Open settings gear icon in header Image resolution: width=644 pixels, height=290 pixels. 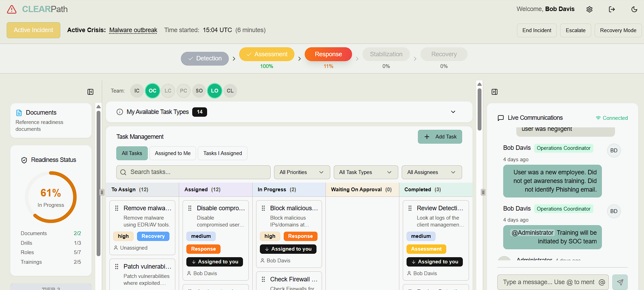coord(589,9)
